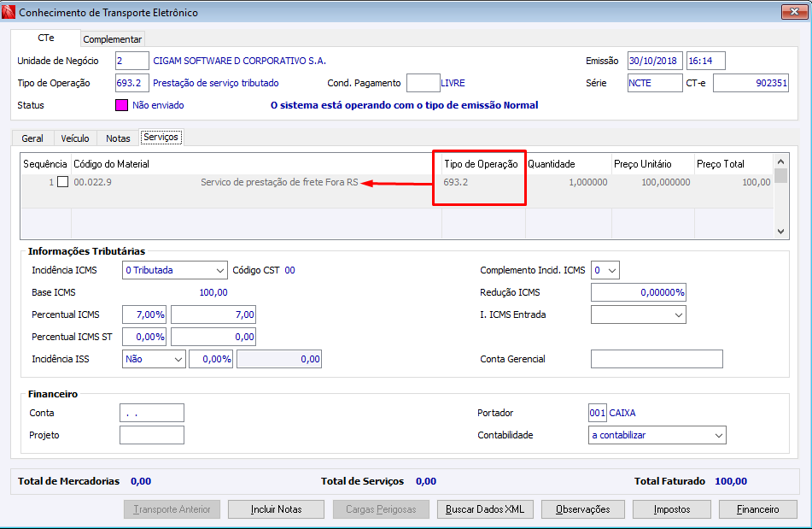Click the 'Não enviado' status text
This screenshot has width=812, height=529.
158,105
